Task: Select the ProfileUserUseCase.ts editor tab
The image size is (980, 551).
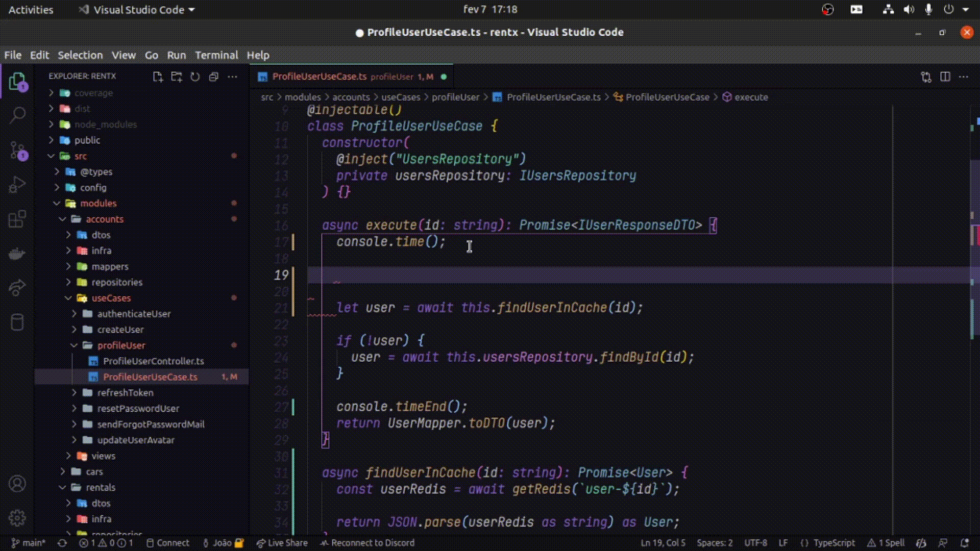Action: [319, 77]
